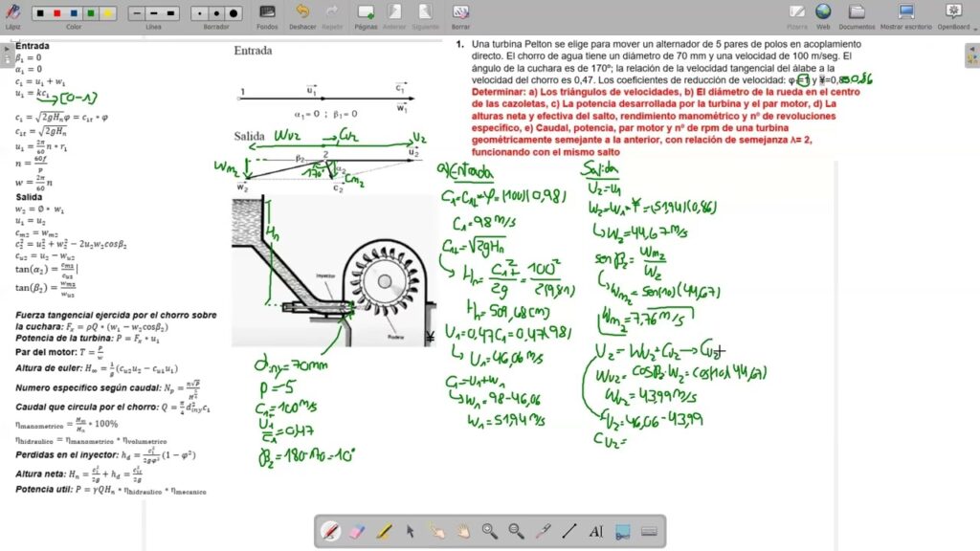This screenshot has height=551, width=980.
Task: Open the virtual keyboard
Action: click(649, 531)
